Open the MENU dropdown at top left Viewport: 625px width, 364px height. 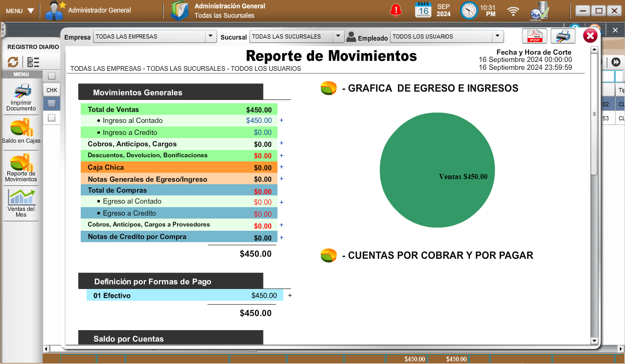(20, 10)
